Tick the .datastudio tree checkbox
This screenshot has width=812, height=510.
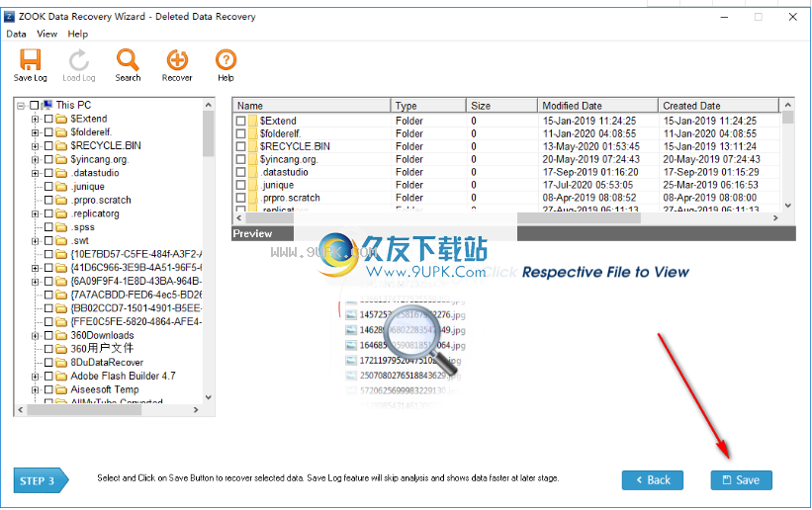tap(48, 173)
